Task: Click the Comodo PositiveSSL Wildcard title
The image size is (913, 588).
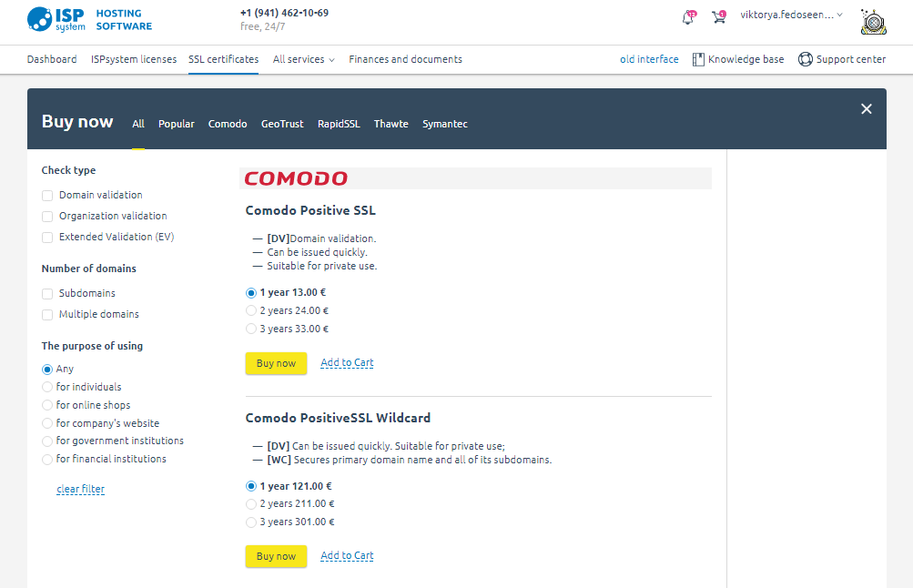Action: click(x=338, y=418)
